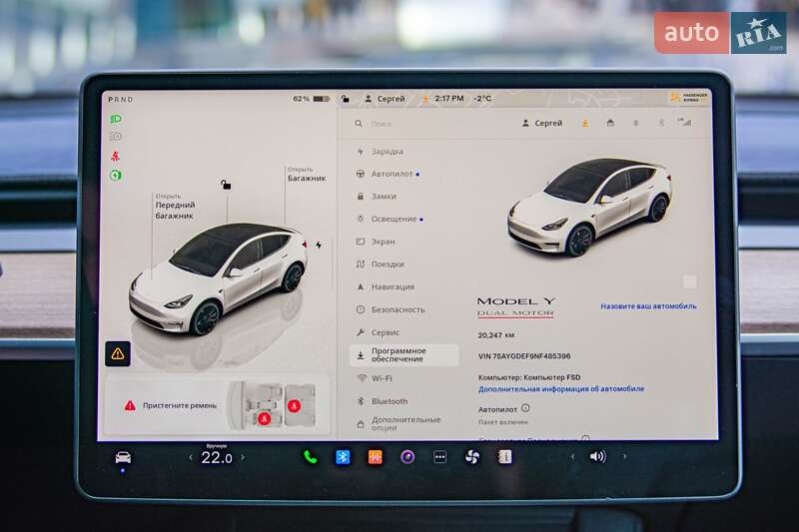The width and height of the screenshot is (799, 532).
Task: Open charge port via lightning bolt icon
Action: (x=319, y=245)
